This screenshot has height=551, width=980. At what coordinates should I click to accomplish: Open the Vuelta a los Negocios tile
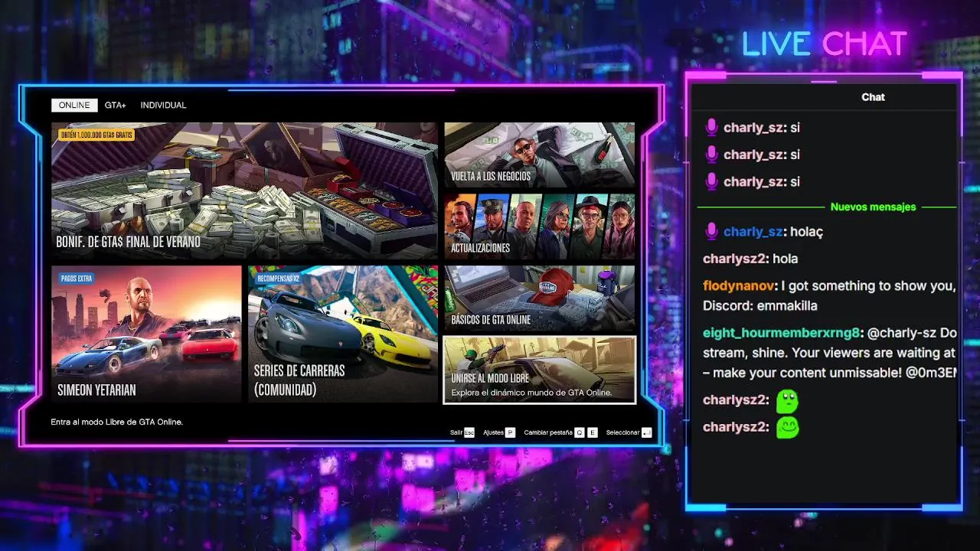pyautogui.click(x=539, y=155)
